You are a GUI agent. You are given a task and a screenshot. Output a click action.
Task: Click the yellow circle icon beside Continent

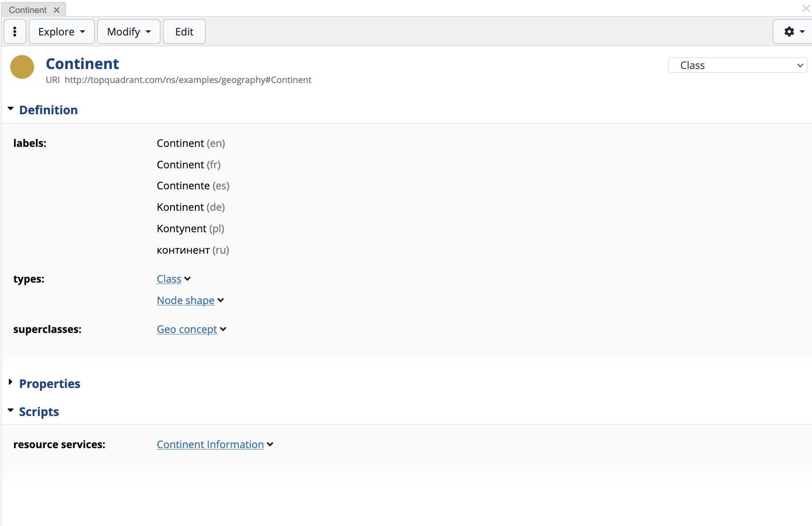22,67
